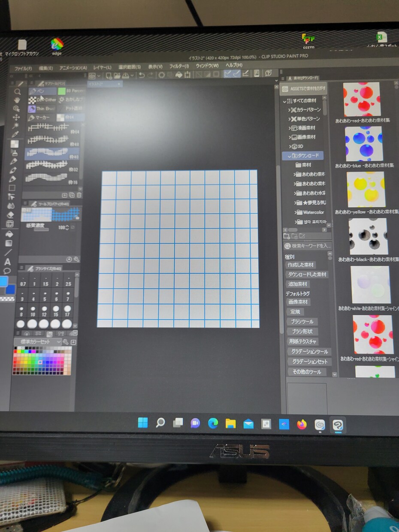Screen dimensions: 399x532
Task: Delete sub tool with trash icon
Action: (79, 195)
